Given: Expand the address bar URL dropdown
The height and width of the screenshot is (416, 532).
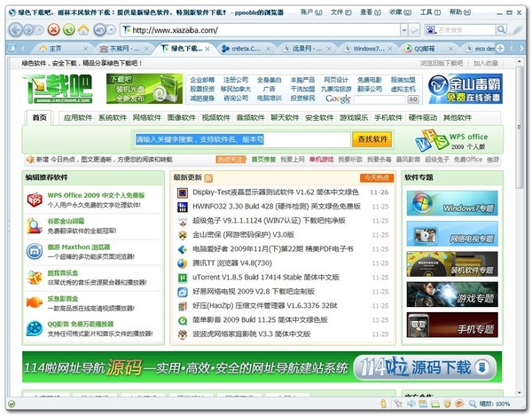Looking at the screenshot, I should coord(403,30).
